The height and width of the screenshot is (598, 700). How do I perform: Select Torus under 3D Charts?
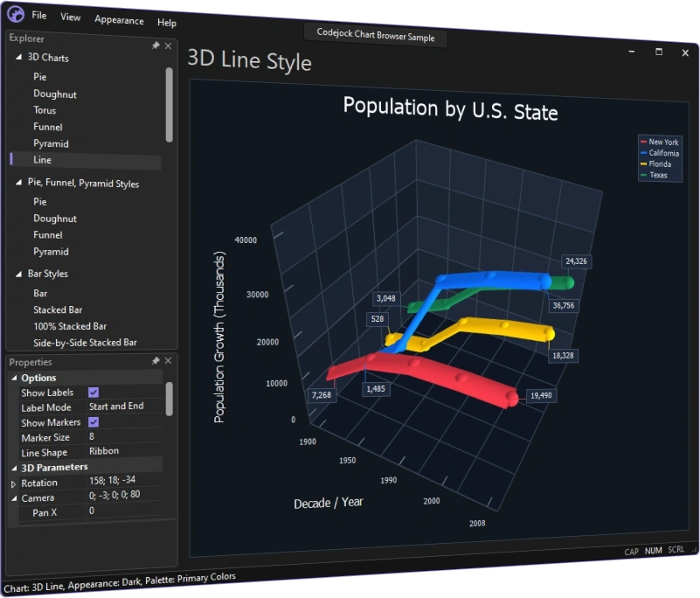click(45, 110)
